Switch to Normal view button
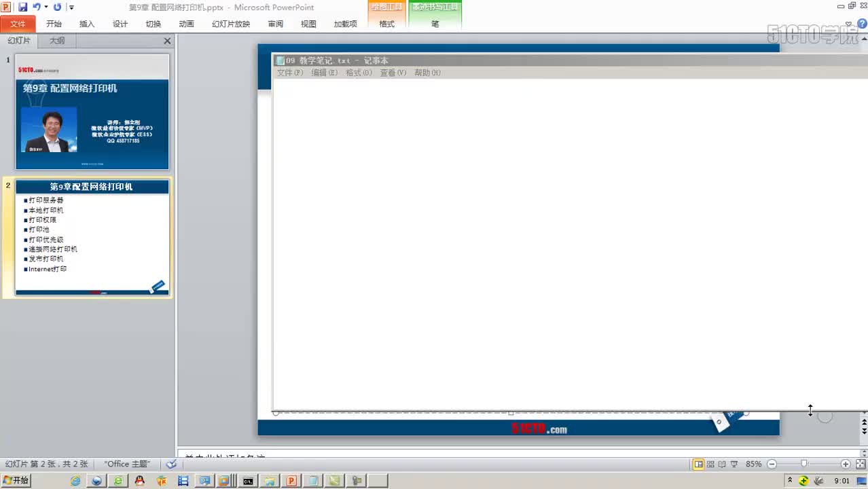 pyautogui.click(x=698, y=464)
